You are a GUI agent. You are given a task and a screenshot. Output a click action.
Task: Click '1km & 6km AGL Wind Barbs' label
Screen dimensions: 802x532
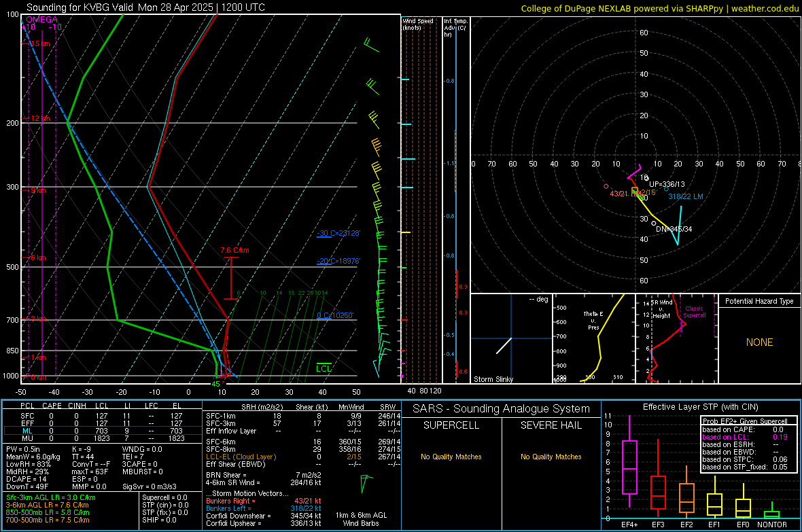tap(361, 519)
